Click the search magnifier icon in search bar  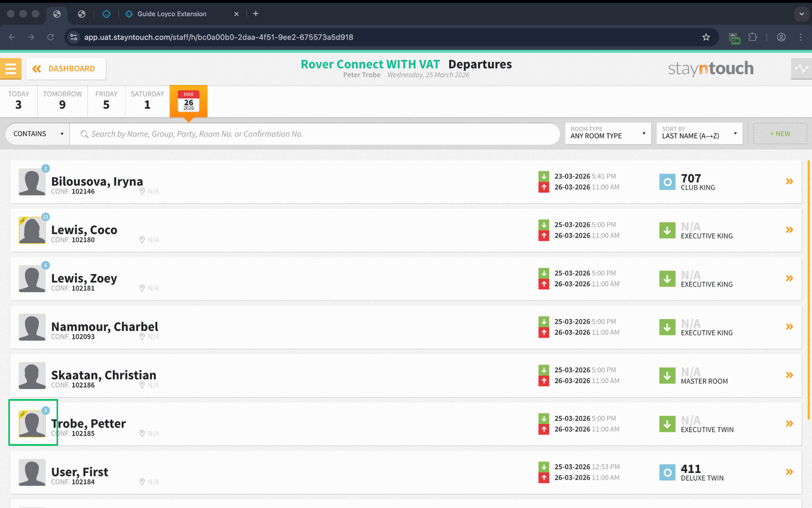tap(84, 134)
